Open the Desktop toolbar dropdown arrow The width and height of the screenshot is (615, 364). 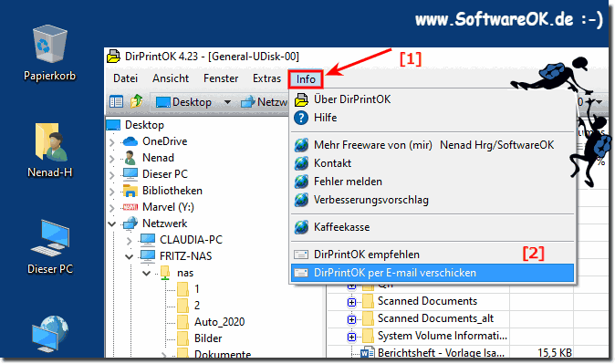[227, 102]
